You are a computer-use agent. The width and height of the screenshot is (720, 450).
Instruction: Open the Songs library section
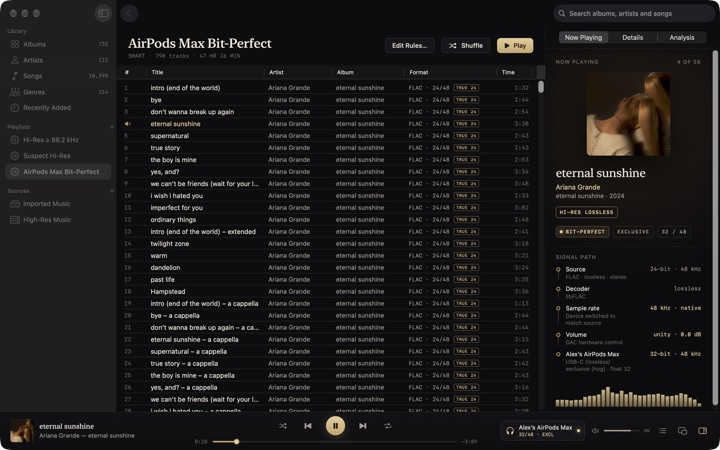click(x=58, y=76)
